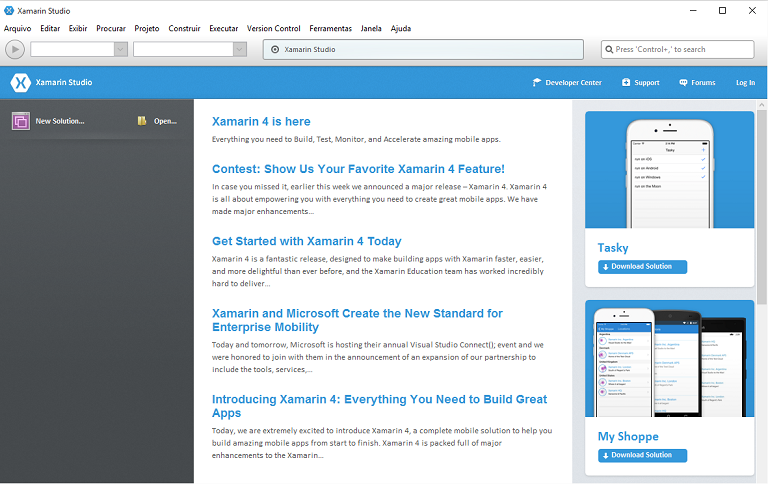This screenshot has width=768, height=484.
Task: Open the Executar menu
Action: click(223, 28)
